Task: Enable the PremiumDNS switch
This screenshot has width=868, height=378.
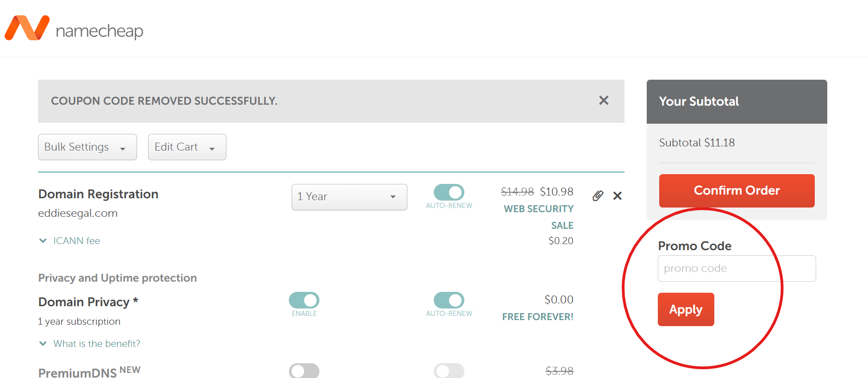Action: (304, 371)
